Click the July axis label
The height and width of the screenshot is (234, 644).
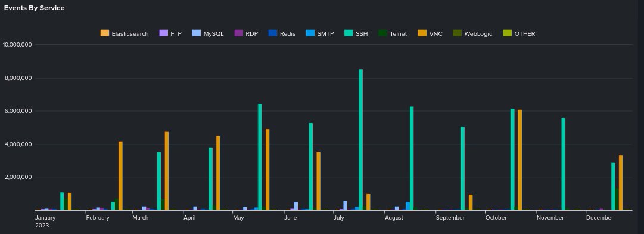point(339,218)
